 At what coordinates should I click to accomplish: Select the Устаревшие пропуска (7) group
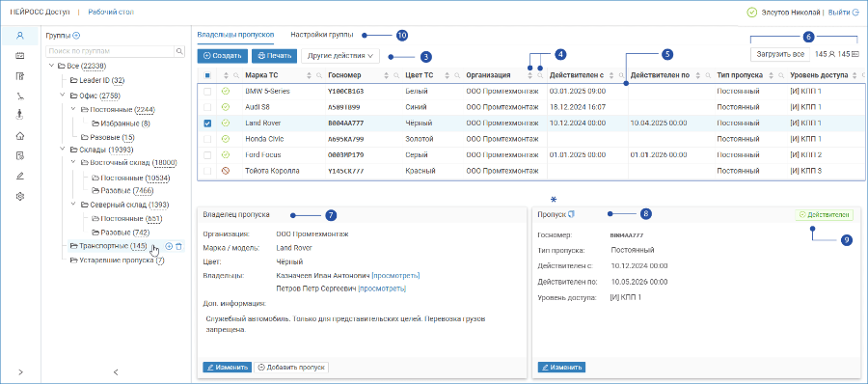[x=118, y=260]
